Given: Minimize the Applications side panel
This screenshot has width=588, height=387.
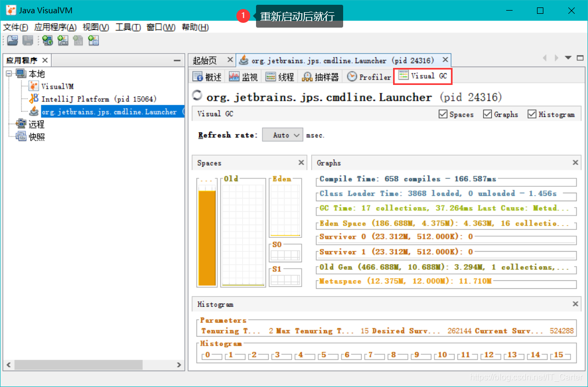Looking at the screenshot, I should click(177, 61).
